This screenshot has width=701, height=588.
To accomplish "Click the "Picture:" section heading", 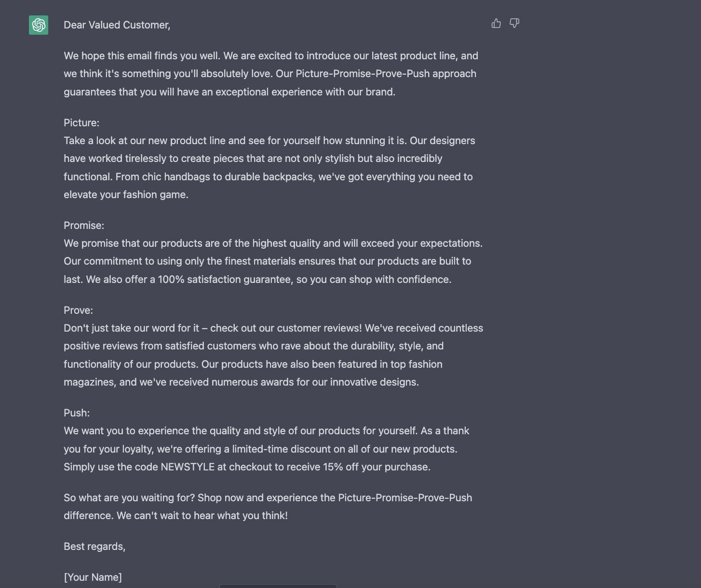I will point(81,123).
